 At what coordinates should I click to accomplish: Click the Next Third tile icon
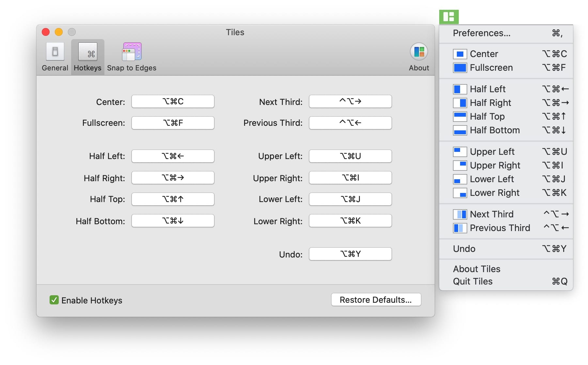(x=460, y=214)
